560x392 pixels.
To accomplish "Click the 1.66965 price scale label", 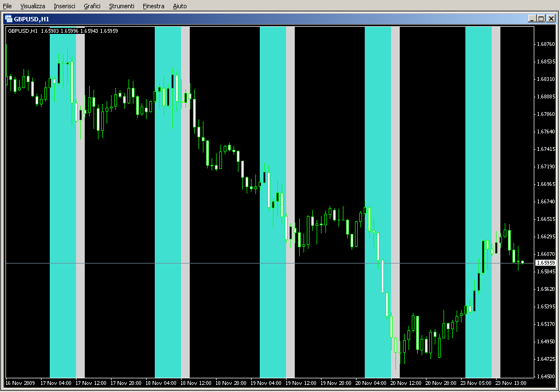I will (546, 184).
